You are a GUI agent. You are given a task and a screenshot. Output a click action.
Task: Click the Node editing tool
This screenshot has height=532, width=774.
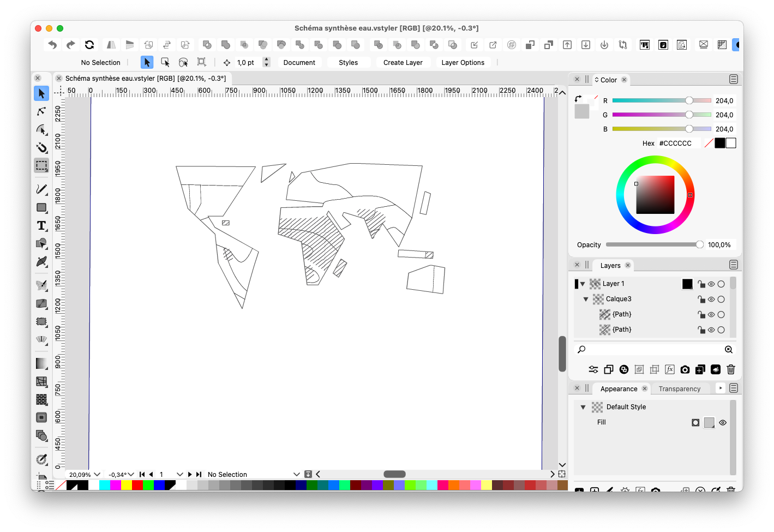pos(41,111)
